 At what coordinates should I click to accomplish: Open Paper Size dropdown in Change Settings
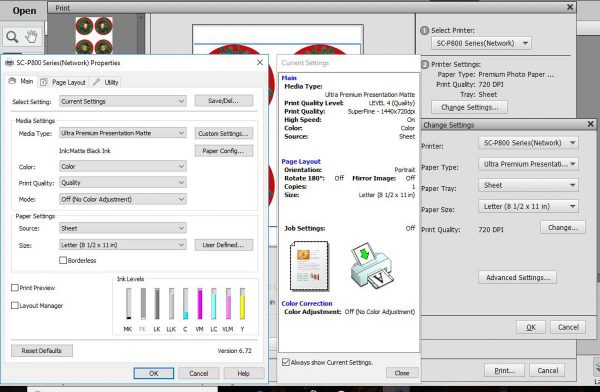tap(528, 206)
